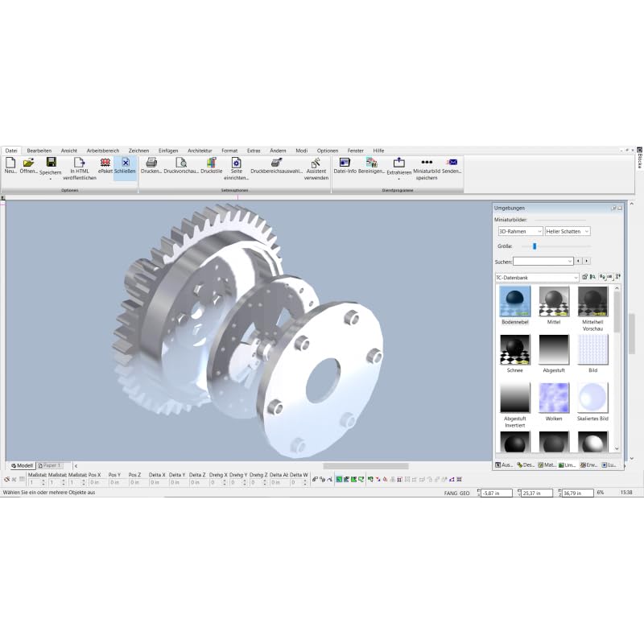644x644 pixels.
Task: Open the Hilfe menu
Action: point(378,151)
